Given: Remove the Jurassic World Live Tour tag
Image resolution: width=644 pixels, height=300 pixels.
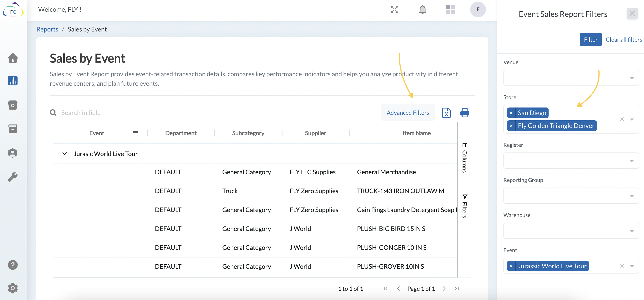Looking at the screenshot, I should tap(511, 266).
